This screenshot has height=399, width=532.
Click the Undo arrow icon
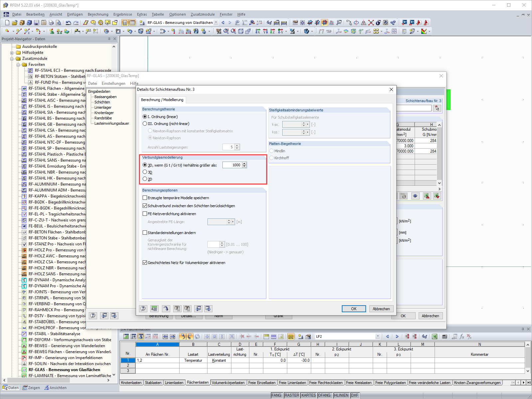tap(68, 23)
